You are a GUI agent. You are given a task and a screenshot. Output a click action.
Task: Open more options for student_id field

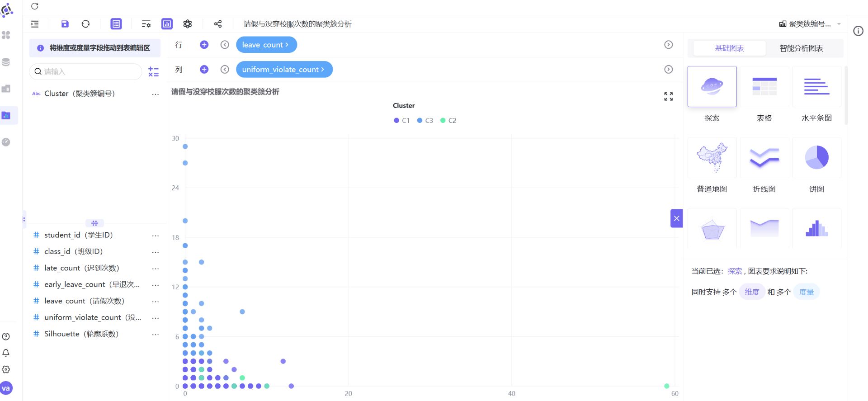click(156, 236)
